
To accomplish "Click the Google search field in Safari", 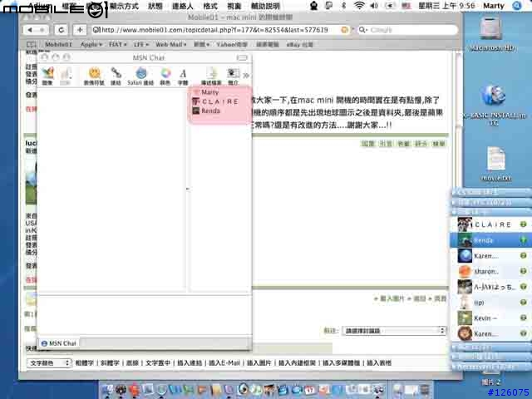I will click(x=408, y=30).
